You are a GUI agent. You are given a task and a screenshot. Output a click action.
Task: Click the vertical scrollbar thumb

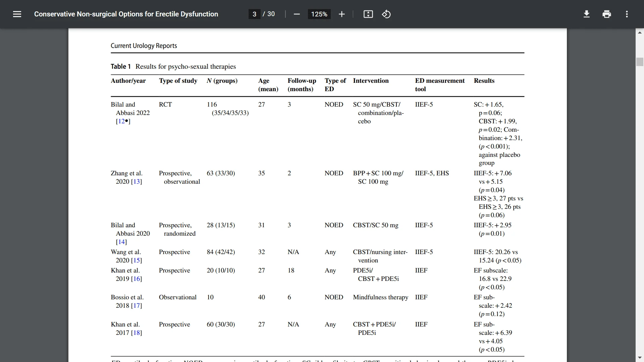point(640,62)
